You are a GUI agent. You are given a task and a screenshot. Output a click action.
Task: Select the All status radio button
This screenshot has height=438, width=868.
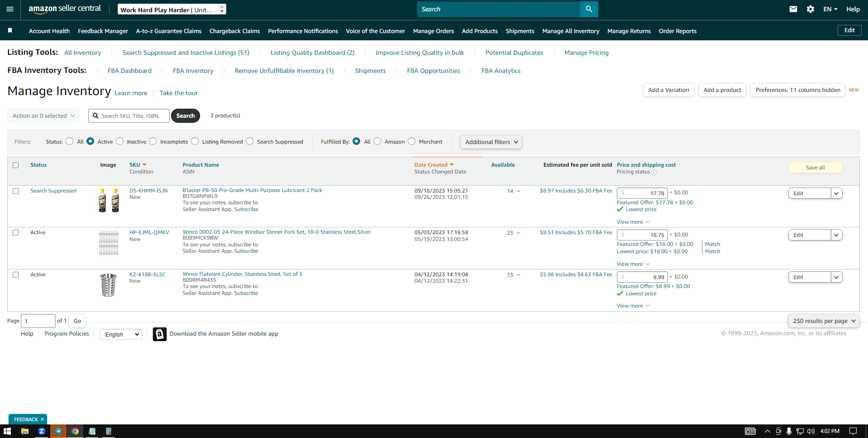coord(69,141)
